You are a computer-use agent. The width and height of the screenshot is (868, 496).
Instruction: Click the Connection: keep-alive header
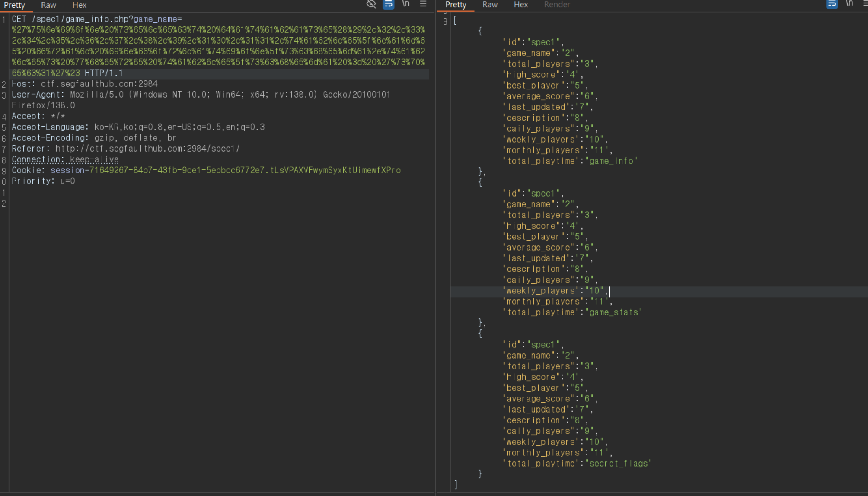coord(65,159)
